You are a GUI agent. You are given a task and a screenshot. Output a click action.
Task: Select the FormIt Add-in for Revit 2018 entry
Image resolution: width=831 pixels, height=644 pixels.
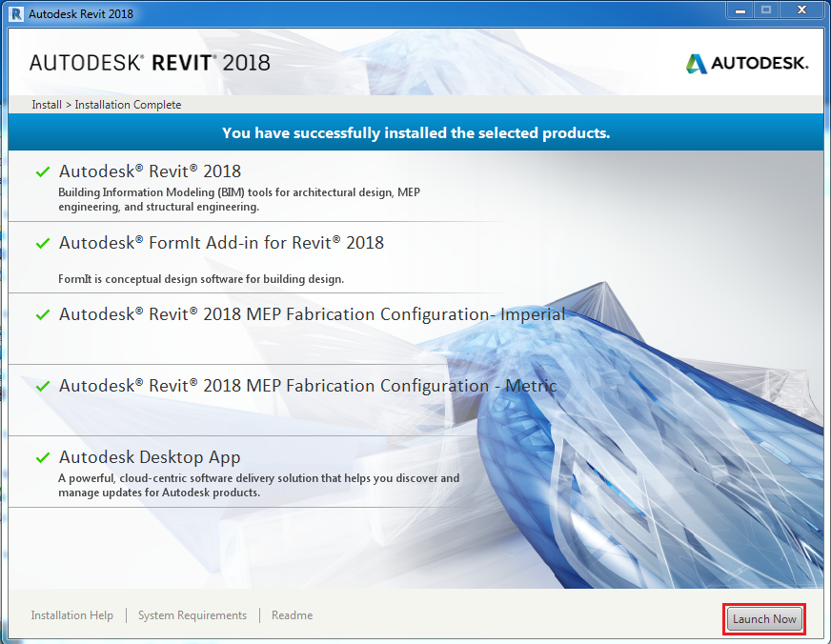tap(221, 243)
